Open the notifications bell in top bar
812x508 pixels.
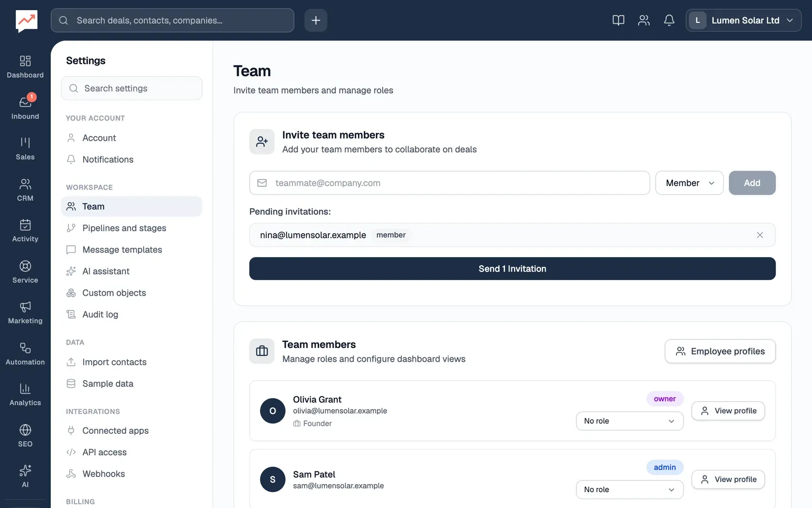coord(669,20)
